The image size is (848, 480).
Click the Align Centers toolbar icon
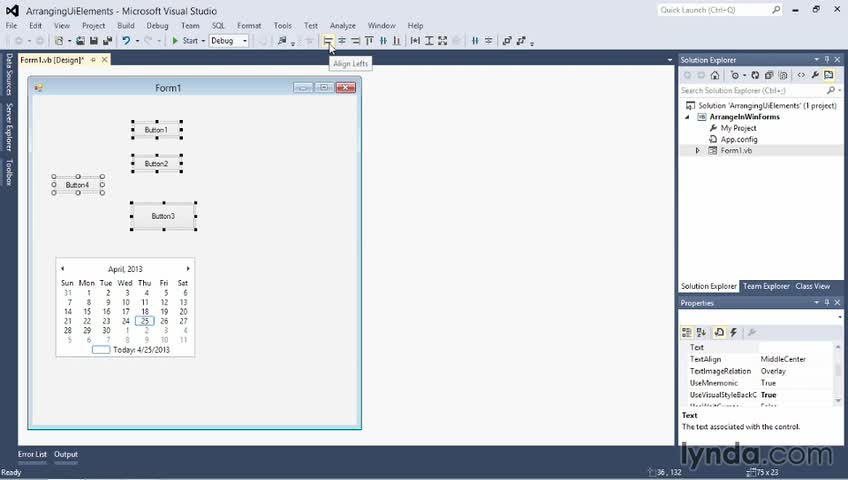[342, 41]
